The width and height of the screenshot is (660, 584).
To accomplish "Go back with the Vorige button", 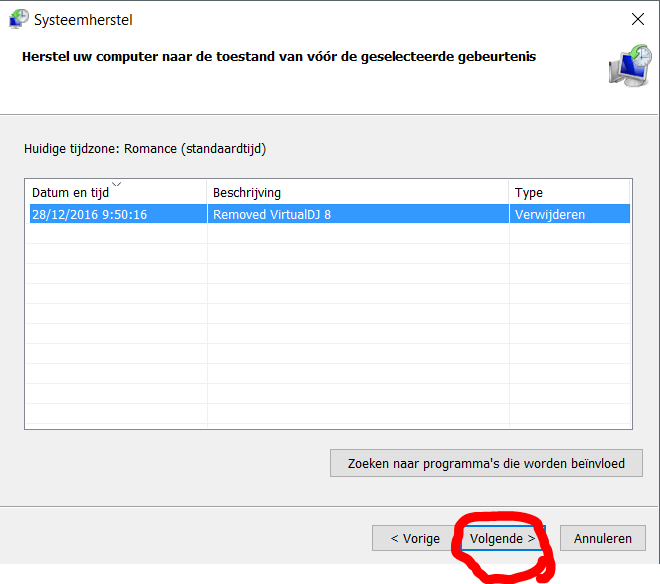I will [415, 538].
